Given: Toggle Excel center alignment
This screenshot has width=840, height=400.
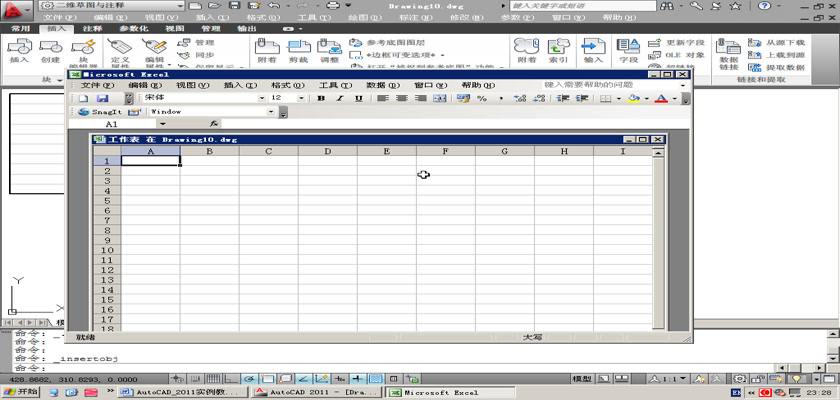Looking at the screenshot, I should [x=402, y=99].
